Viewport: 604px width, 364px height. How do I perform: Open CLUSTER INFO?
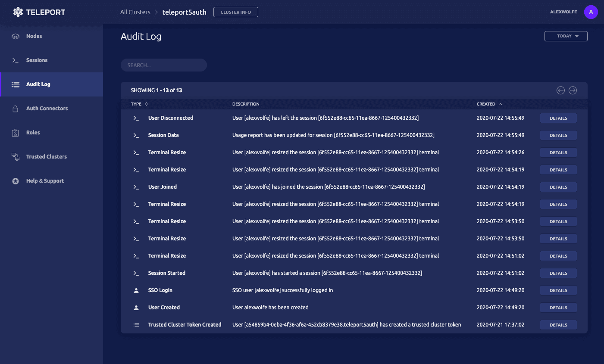coord(235,12)
